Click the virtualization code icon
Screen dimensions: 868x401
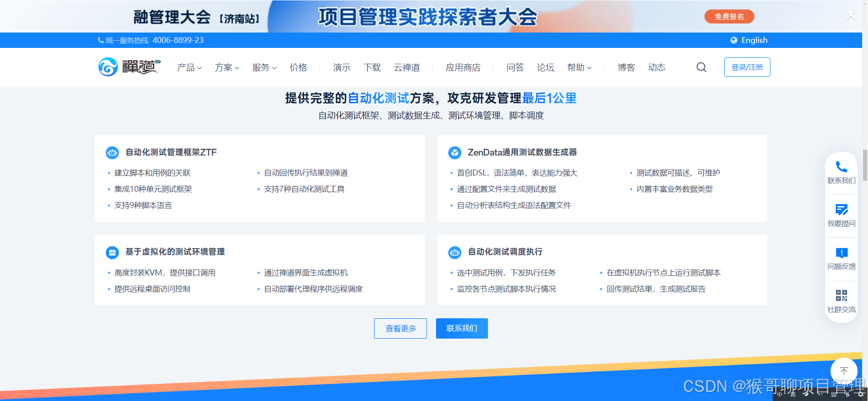tap(112, 252)
